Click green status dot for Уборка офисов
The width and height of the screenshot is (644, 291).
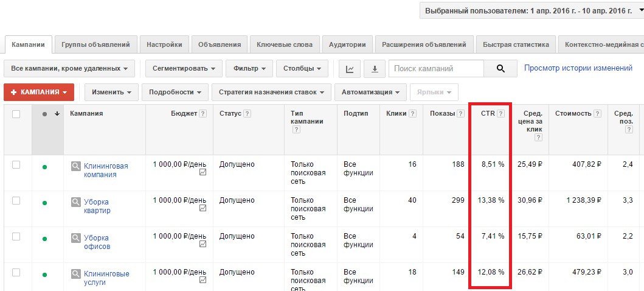[44, 239]
